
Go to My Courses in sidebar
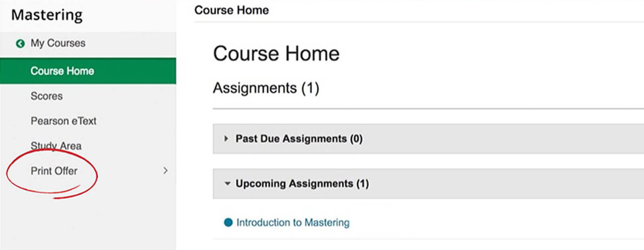click(58, 43)
